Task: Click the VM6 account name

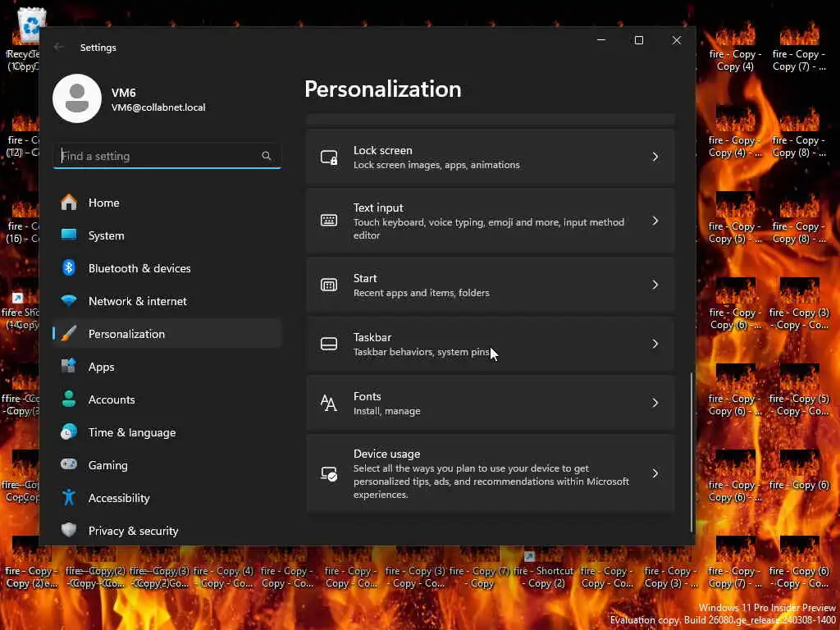Action: click(123, 93)
